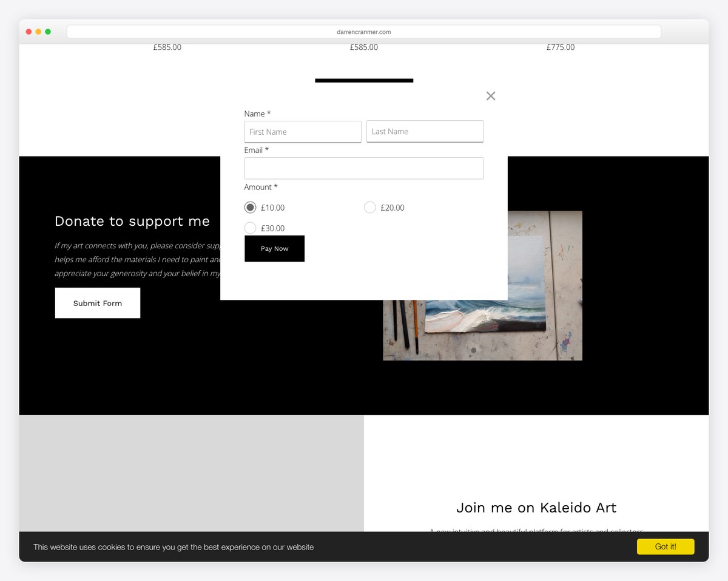Click the red traffic light window control
The width and height of the screenshot is (728, 581).
pyautogui.click(x=29, y=31)
